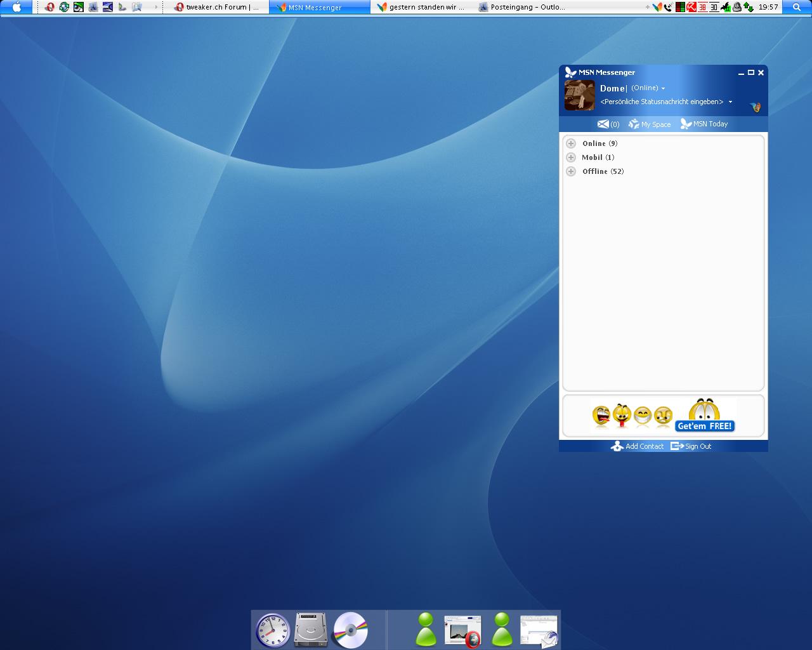The width and height of the screenshot is (812, 650).
Task: Open the clock icon in the dock
Action: 272,630
